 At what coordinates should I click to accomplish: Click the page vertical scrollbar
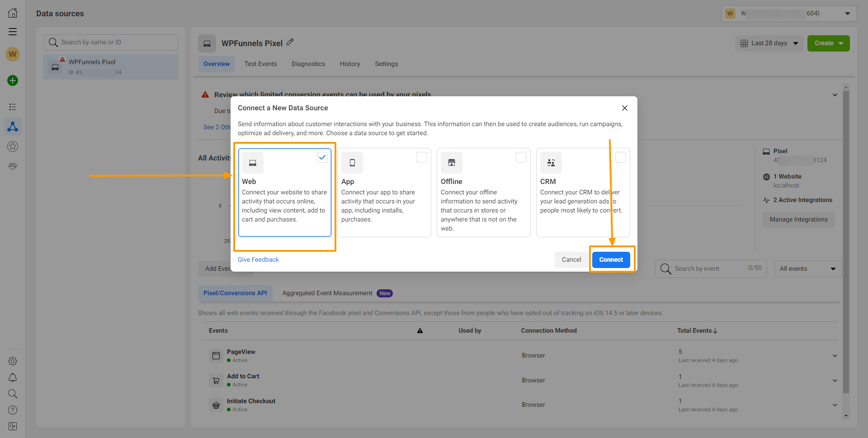click(x=846, y=242)
